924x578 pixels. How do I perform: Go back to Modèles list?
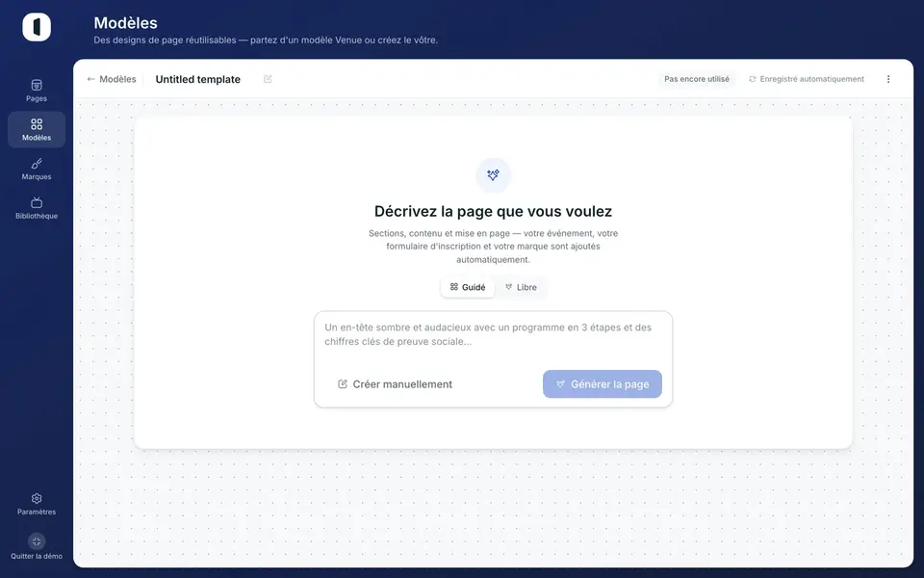click(112, 79)
